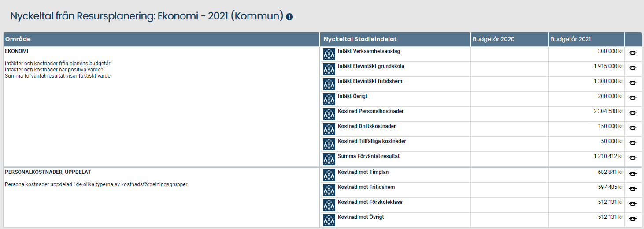Click the link icon for Kostnad Personalkostnader
The height and width of the screenshot is (229, 644).
(633, 113)
